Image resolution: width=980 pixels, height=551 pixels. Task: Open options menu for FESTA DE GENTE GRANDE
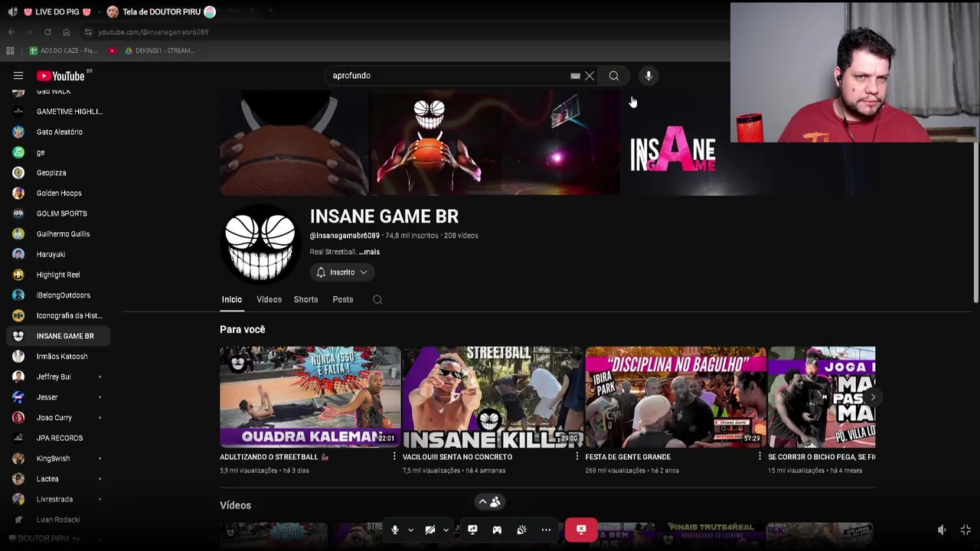[759, 457]
